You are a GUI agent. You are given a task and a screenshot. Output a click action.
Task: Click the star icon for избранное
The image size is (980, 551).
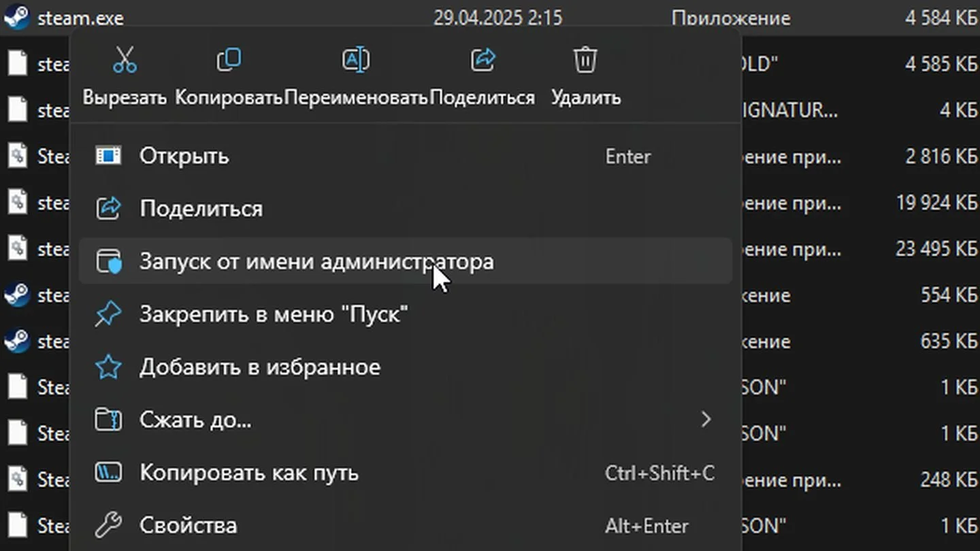108,367
